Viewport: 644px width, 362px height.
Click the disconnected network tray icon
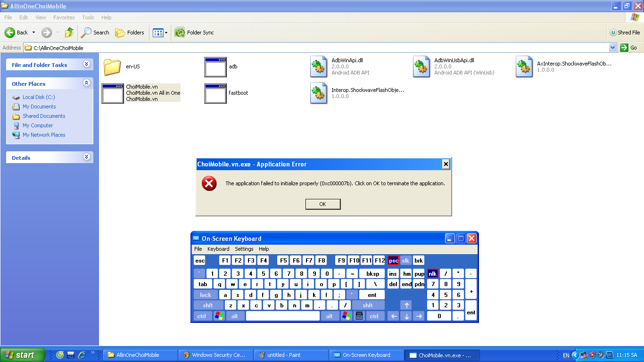pyautogui.click(x=584, y=355)
